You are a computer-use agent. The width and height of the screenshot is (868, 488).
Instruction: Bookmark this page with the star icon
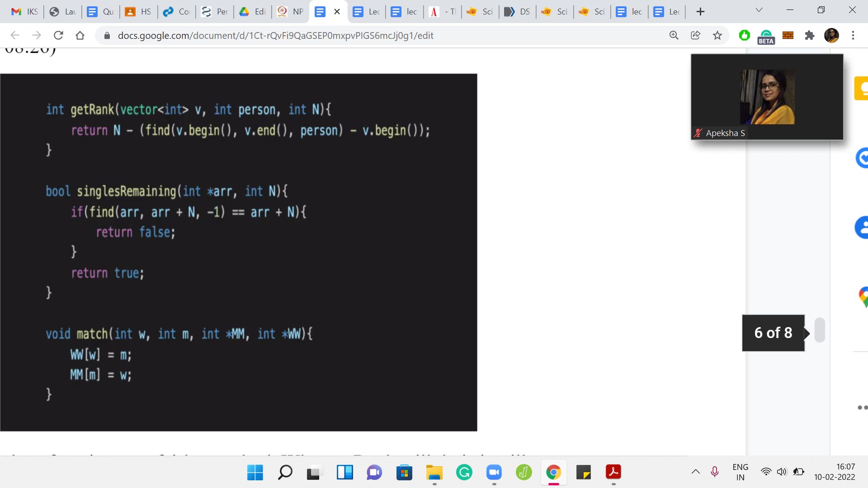coord(717,35)
